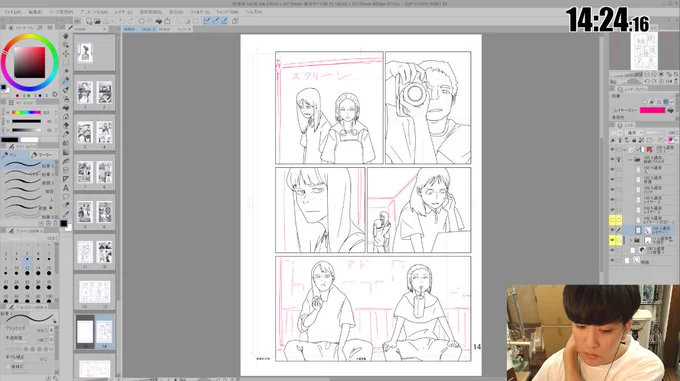Toggle Snap to ruler in command bar
Screen dimensions: 680x381
coord(207,21)
